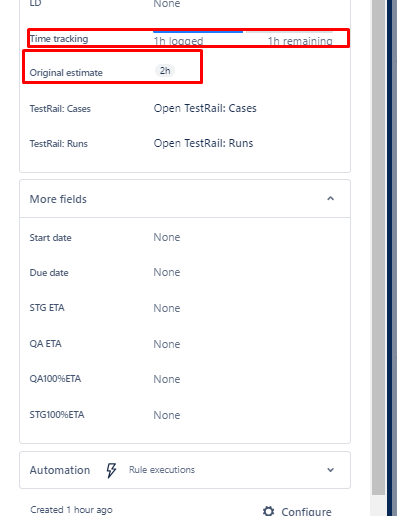
Task: Click the STG ETA label
Action: 47,307
